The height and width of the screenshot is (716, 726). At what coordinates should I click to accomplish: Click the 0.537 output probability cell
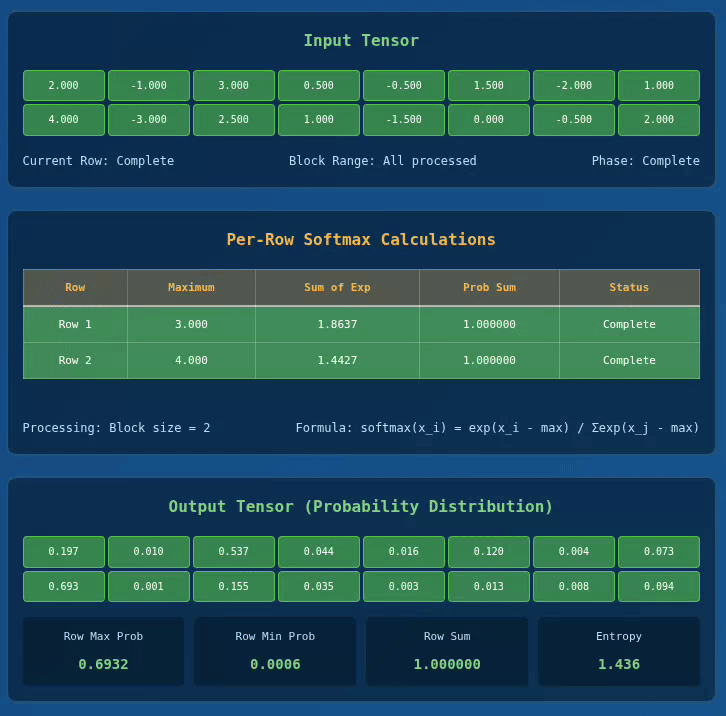pyautogui.click(x=233, y=552)
